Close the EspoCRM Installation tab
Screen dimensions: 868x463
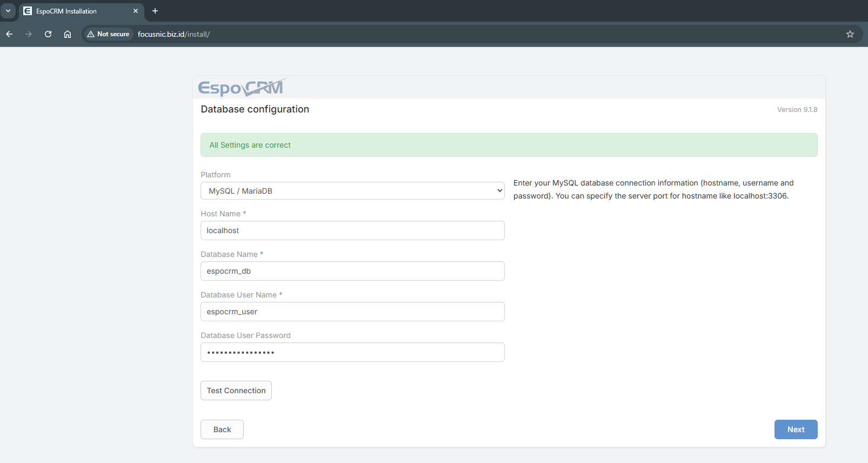coord(136,11)
